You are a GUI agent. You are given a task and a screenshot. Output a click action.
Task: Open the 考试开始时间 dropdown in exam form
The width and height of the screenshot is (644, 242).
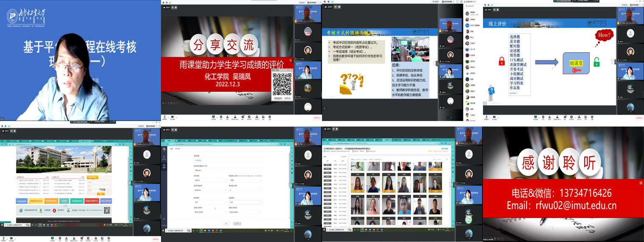tap(209, 190)
